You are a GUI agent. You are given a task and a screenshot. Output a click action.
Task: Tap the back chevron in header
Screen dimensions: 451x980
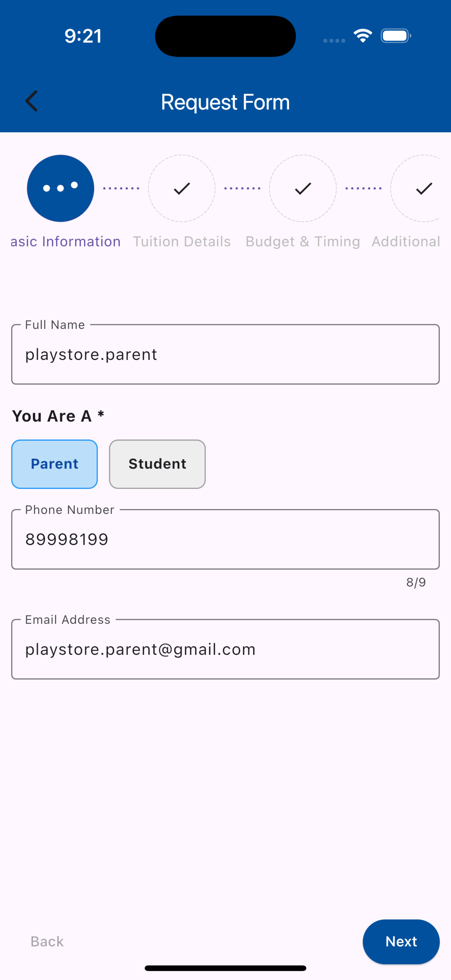point(31,101)
